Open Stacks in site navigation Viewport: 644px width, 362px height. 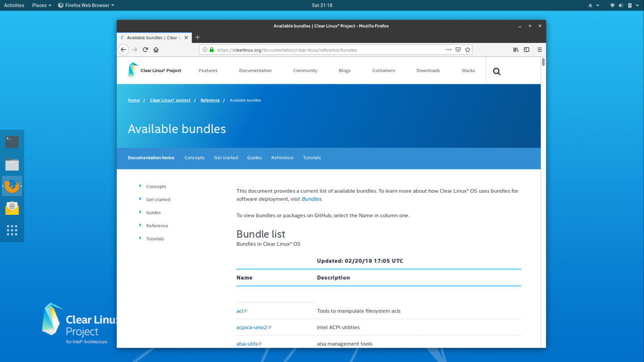click(x=468, y=71)
